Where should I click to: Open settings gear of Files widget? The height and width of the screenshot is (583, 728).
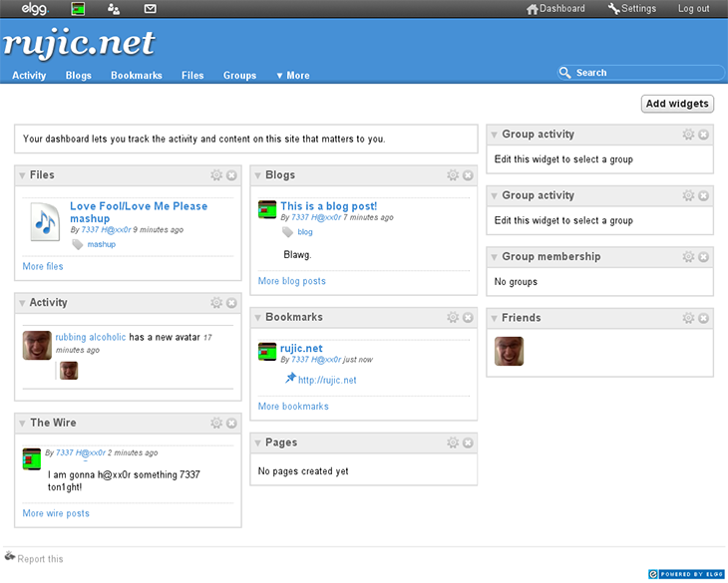pos(216,175)
